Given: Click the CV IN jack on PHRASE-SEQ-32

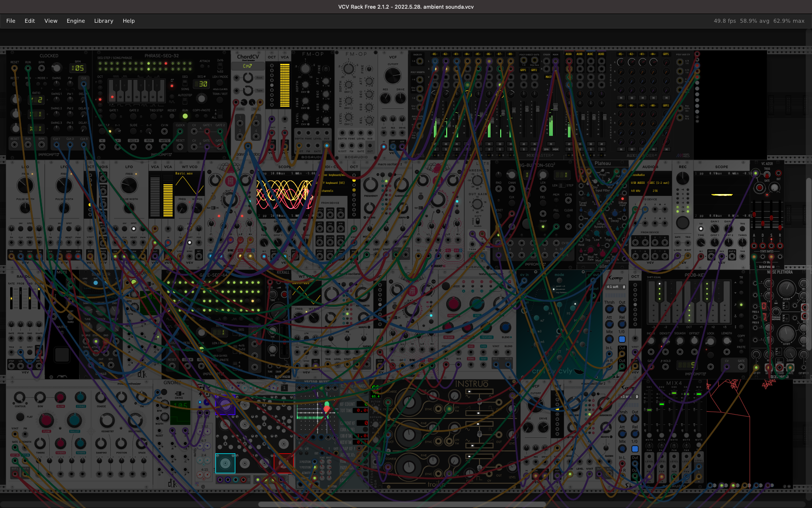Looking at the screenshot, I should click(x=164, y=131).
